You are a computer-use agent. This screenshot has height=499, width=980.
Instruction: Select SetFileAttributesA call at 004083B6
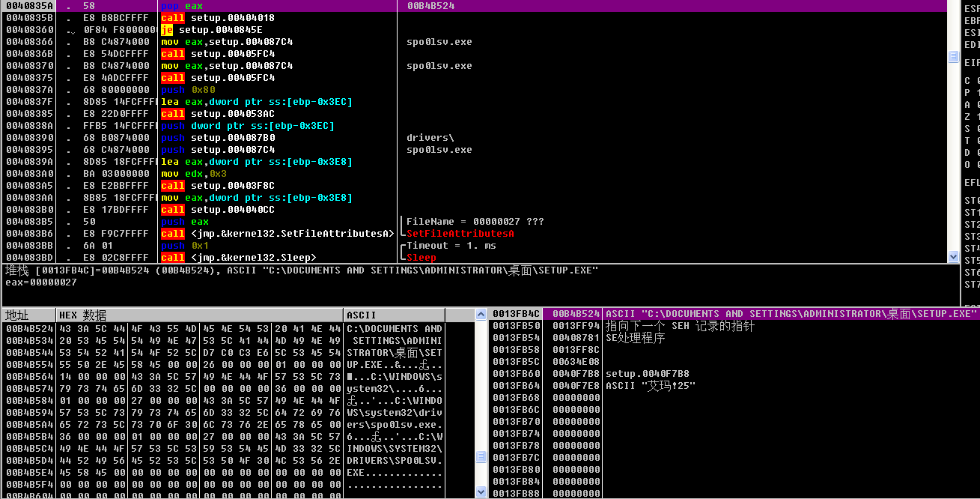[473, 234]
